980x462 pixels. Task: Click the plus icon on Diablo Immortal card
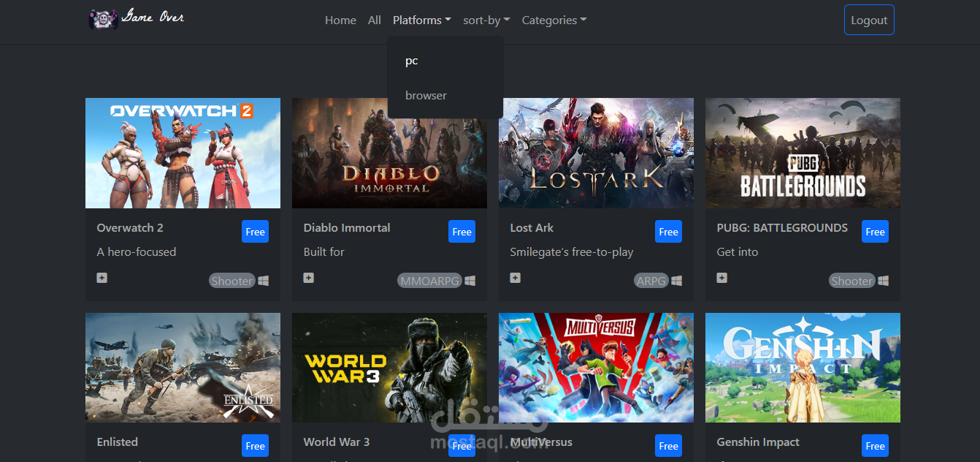coord(309,278)
